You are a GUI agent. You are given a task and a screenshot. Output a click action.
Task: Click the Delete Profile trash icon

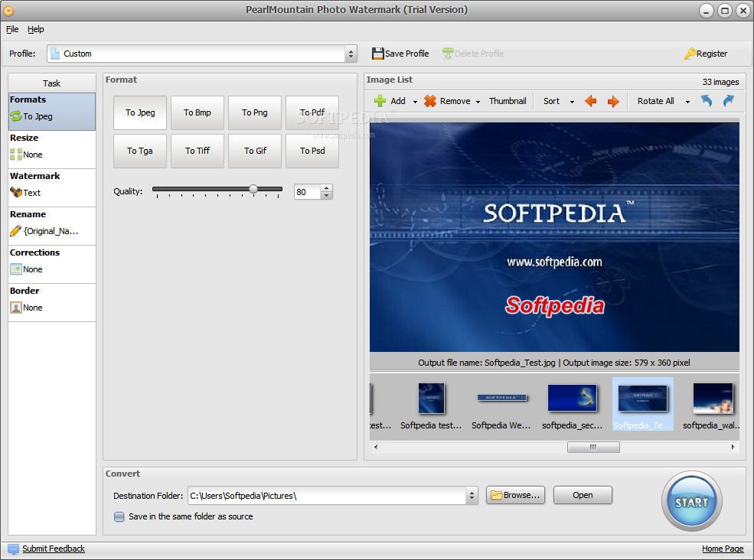pyautogui.click(x=448, y=54)
